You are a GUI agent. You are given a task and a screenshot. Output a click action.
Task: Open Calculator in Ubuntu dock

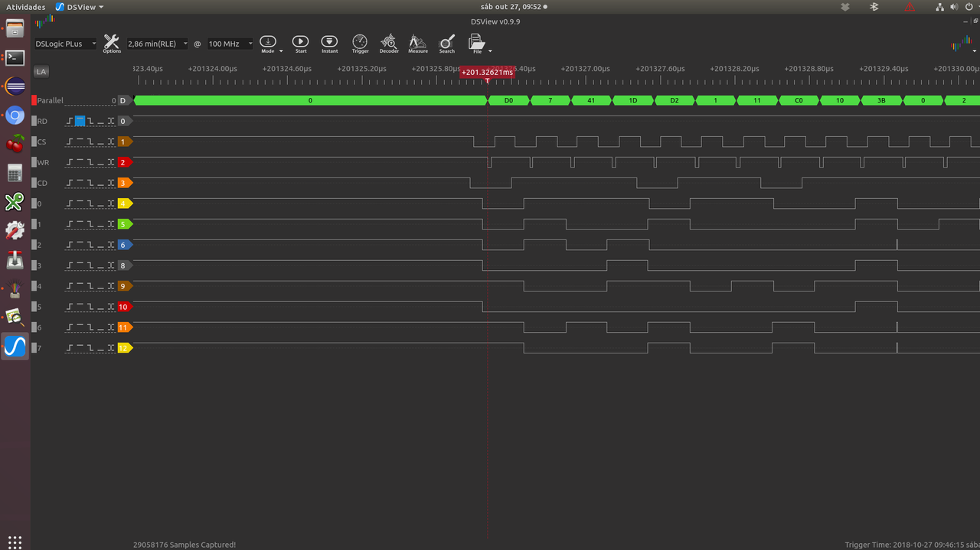tap(15, 173)
